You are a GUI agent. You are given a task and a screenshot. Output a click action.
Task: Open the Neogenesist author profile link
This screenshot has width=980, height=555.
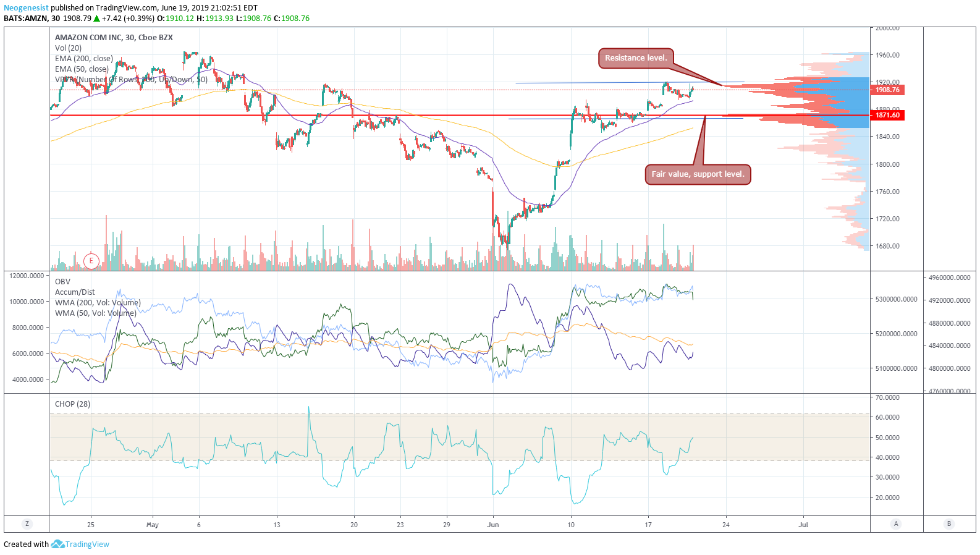tap(26, 8)
